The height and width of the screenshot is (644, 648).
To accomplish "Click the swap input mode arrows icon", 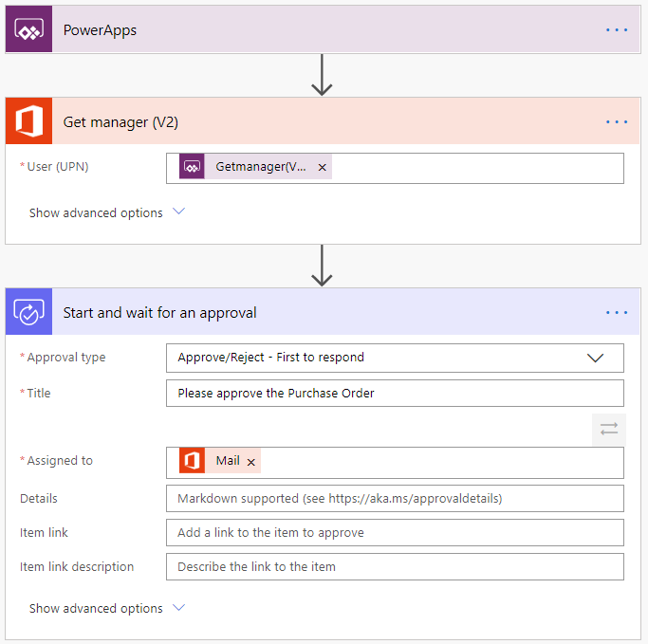I will 609,430.
